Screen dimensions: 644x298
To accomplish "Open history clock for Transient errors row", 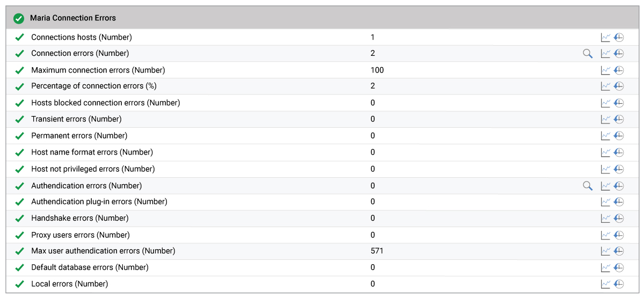I will [x=619, y=119].
